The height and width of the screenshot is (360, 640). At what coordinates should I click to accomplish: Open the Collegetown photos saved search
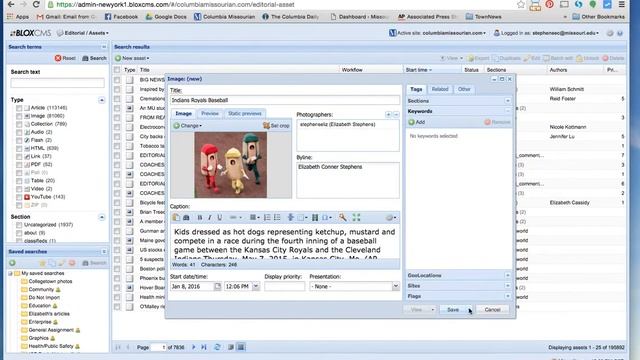click(50, 282)
